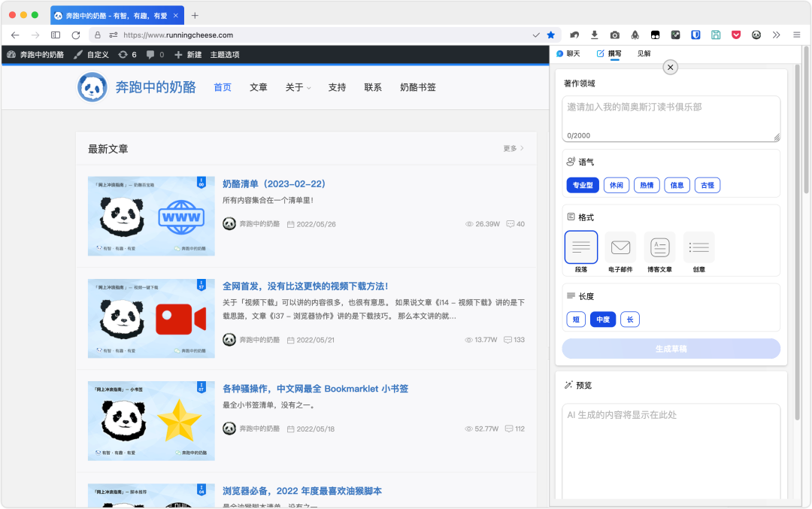Click the video download article thumbnail
The width and height of the screenshot is (812, 509).
pyautogui.click(x=151, y=319)
